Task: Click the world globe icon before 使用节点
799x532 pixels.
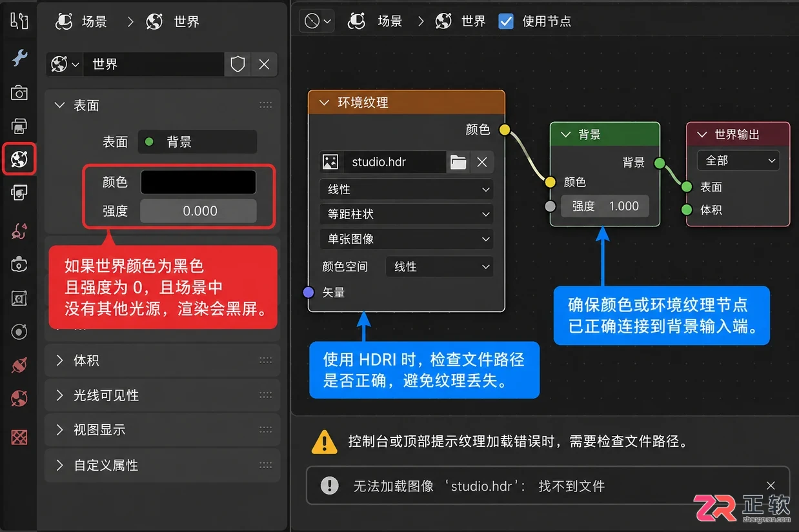Action: tap(443, 21)
